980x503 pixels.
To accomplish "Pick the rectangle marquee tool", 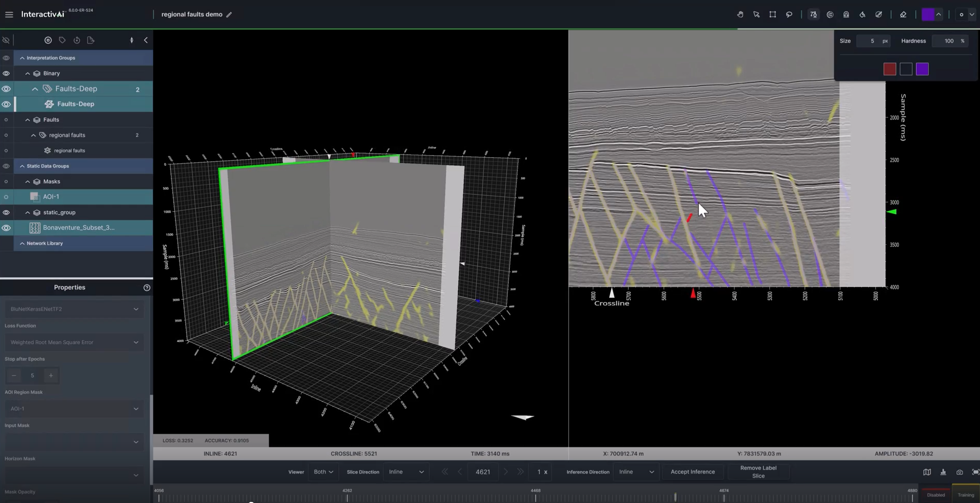I will [772, 14].
